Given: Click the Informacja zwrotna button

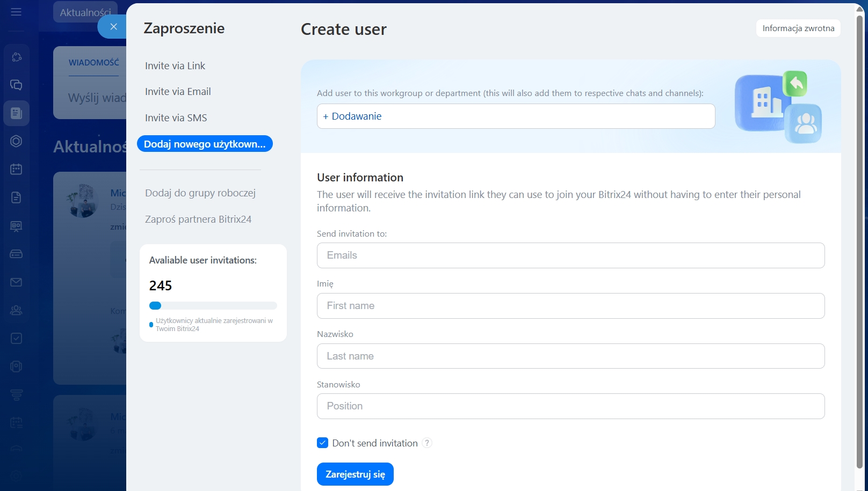Looking at the screenshot, I should (798, 28).
